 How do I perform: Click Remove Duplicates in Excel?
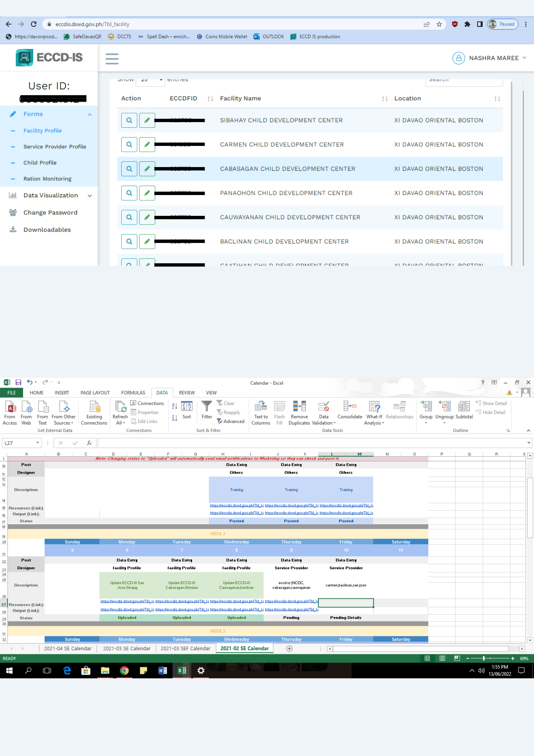point(299,413)
